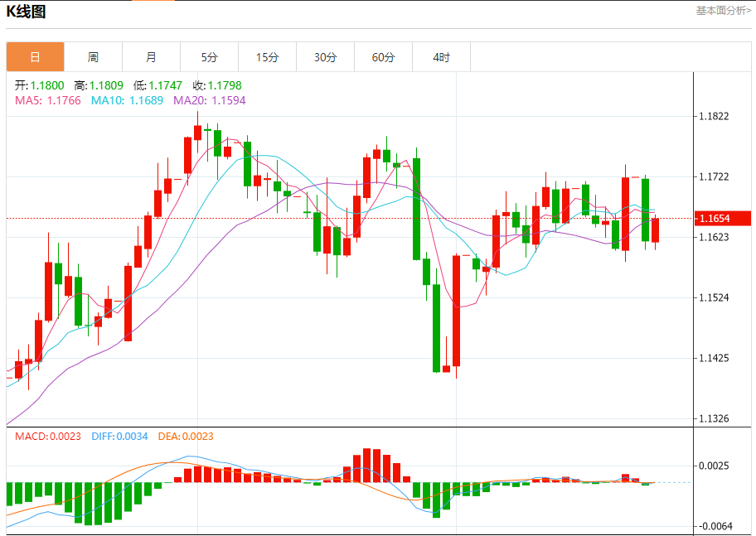Select the 日 daily chart tab

(x=35, y=57)
